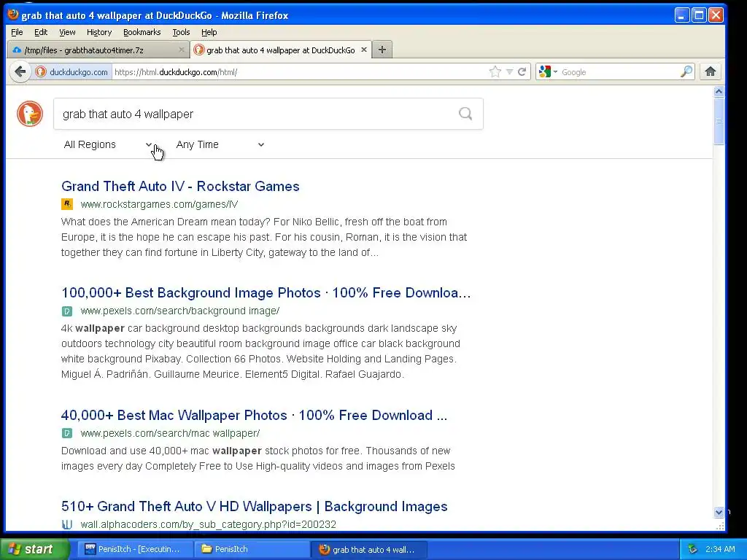Click the page scrollbar down arrow
The height and width of the screenshot is (560, 747).
point(719,513)
